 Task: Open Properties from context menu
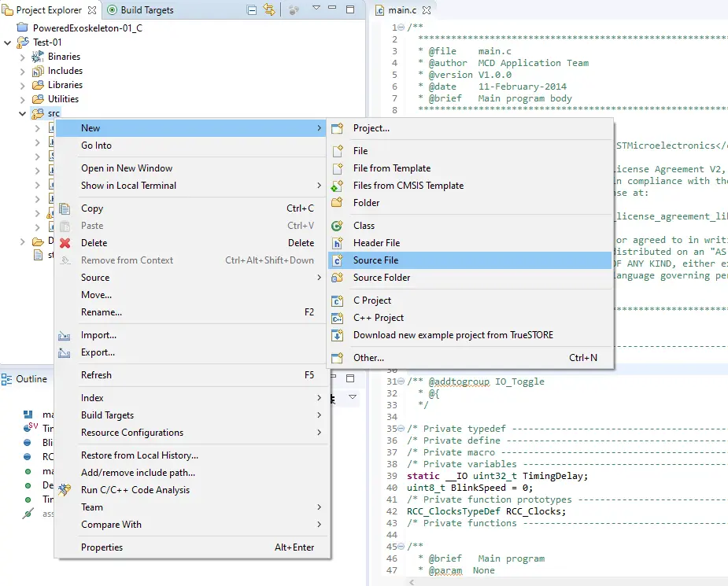tap(193, 547)
